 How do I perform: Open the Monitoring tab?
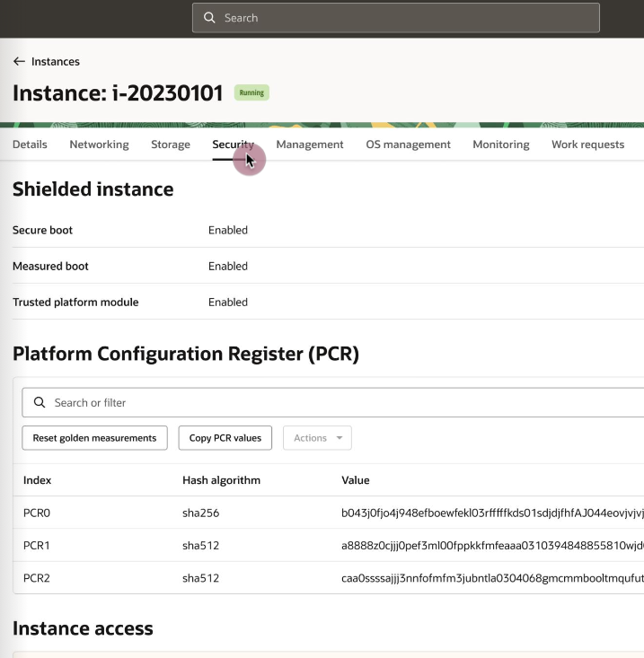(x=501, y=145)
